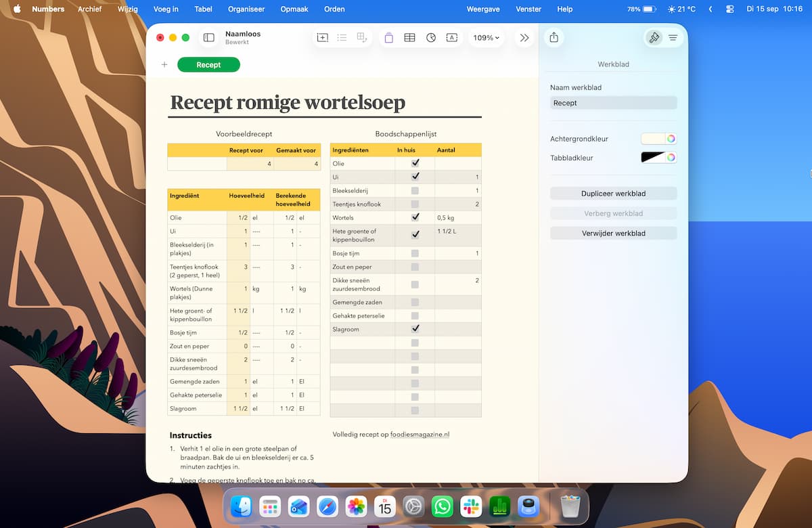Click the 'Recept romige wortelsoep' title

point(288,102)
